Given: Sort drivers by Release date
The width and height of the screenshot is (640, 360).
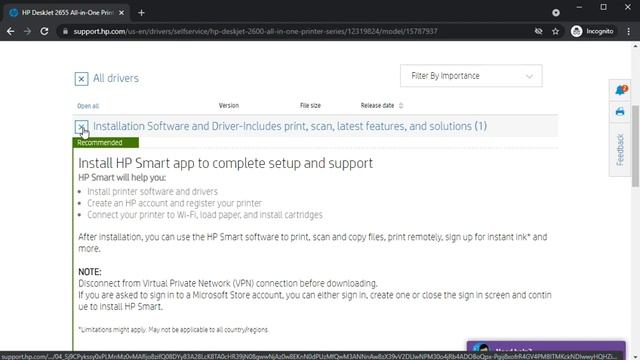Looking at the screenshot, I should point(401,106).
